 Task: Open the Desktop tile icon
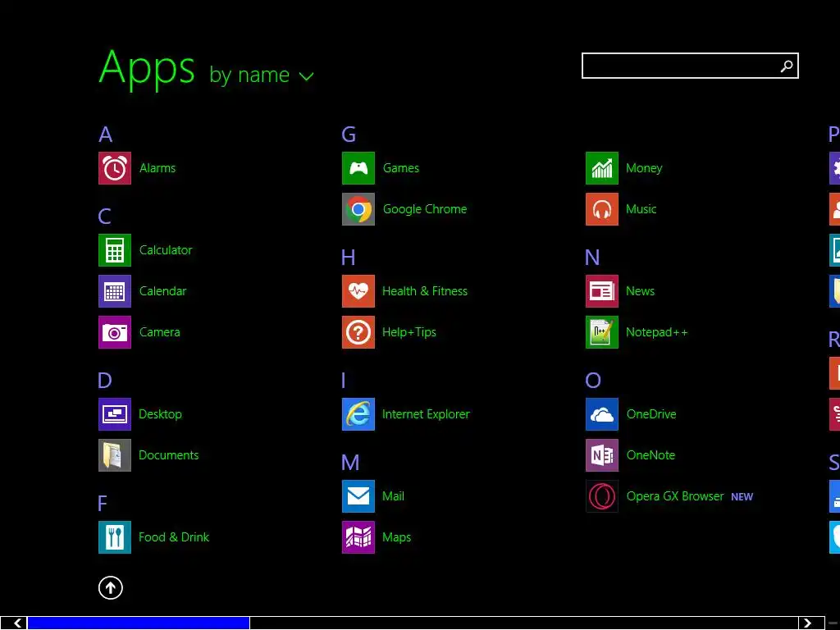click(x=115, y=414)
